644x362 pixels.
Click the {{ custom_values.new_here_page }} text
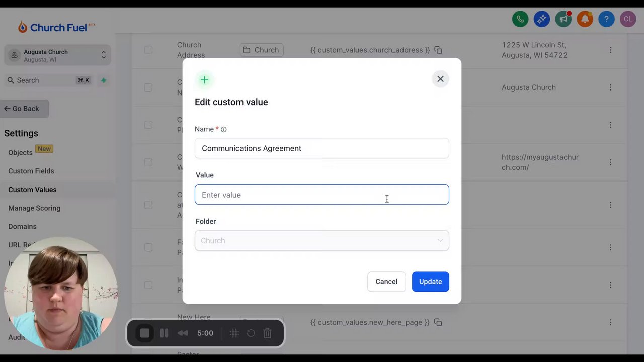coord(370,322)
